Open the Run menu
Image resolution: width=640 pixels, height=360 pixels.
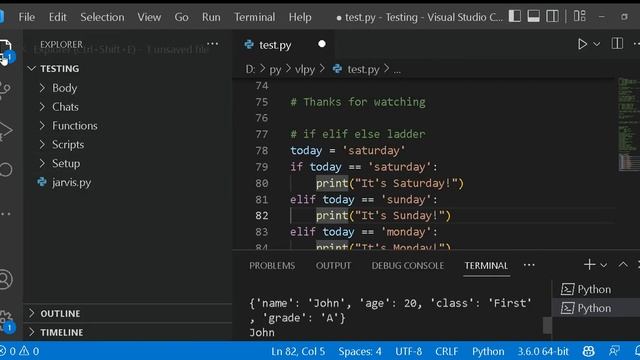211,17
